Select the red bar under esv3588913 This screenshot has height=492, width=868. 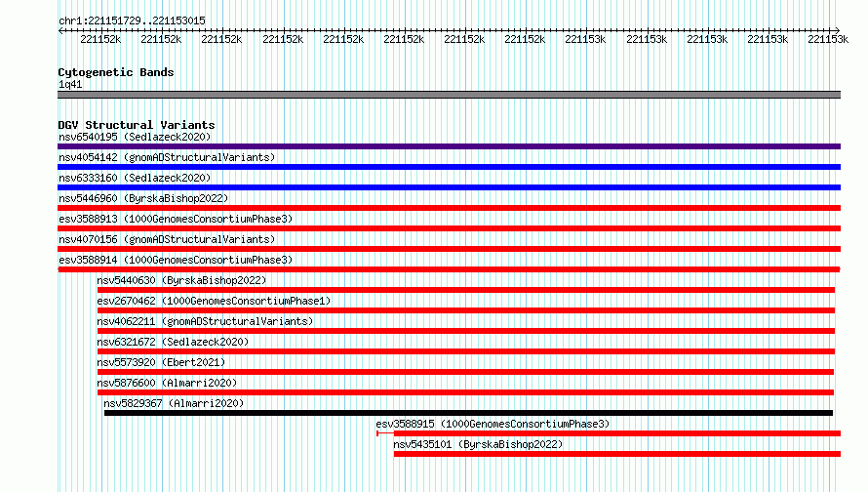point(449,228)
